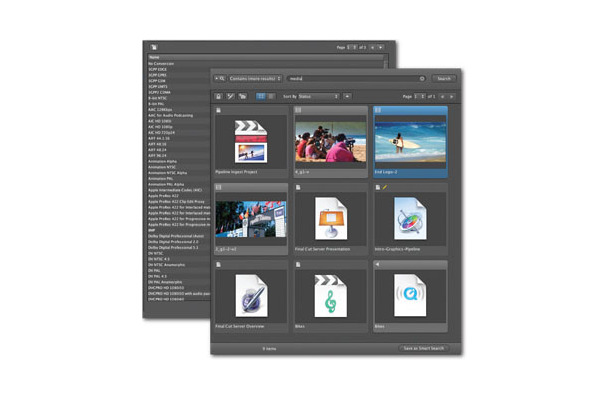Click document badge on Final Cut Server Overview

[219, 265]
